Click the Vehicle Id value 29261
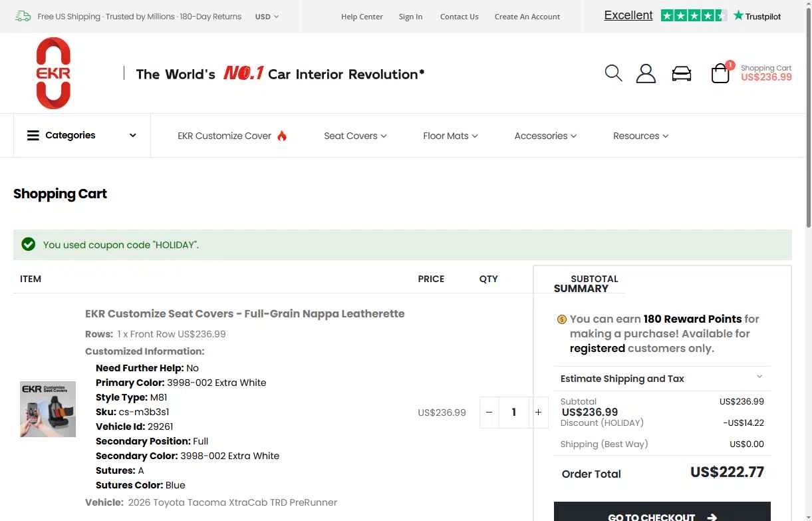Image resolution: width=812 pixels, height=521 pixels. click(x=160, y=427)
